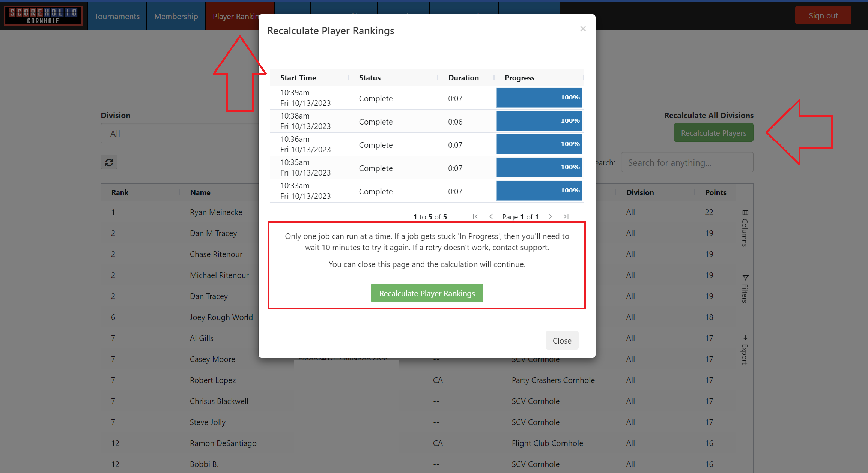The width and height of the screenshot is (868, 473).
Task: Sort by the Duration column header
Action: 463,78
